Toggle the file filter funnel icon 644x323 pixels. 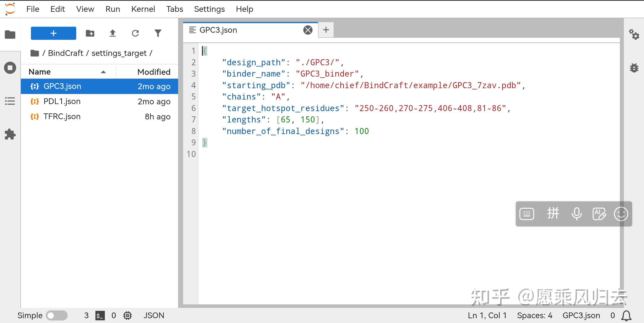pos(158,33)
